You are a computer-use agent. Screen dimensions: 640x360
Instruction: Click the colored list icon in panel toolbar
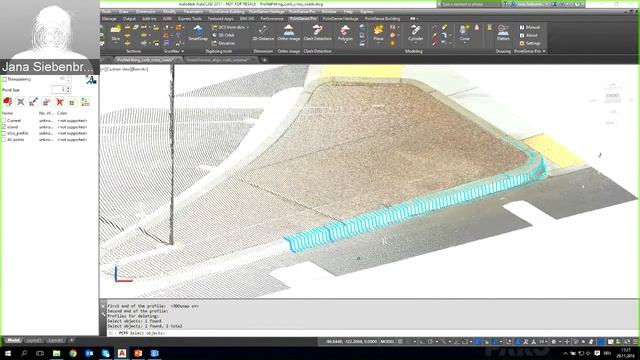[85, 102]
